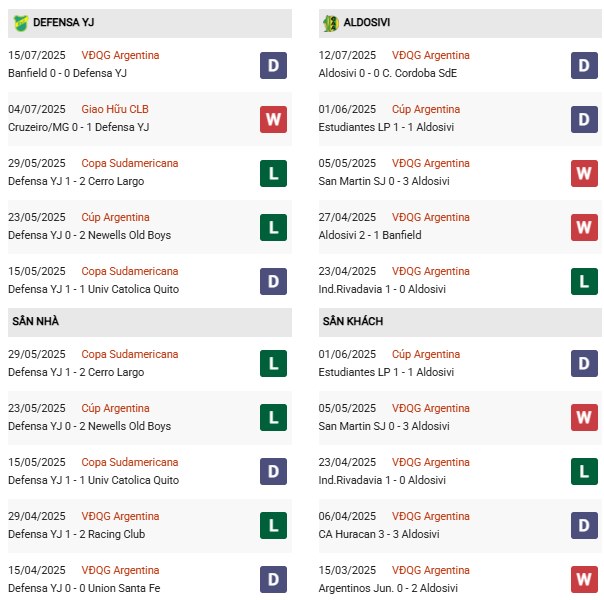The width and height of the screenshot is (604, 600).
Task: Click the D badge for Defensa YJ 0-0 Union Santa Fe
Action: (x=273, y=578)
